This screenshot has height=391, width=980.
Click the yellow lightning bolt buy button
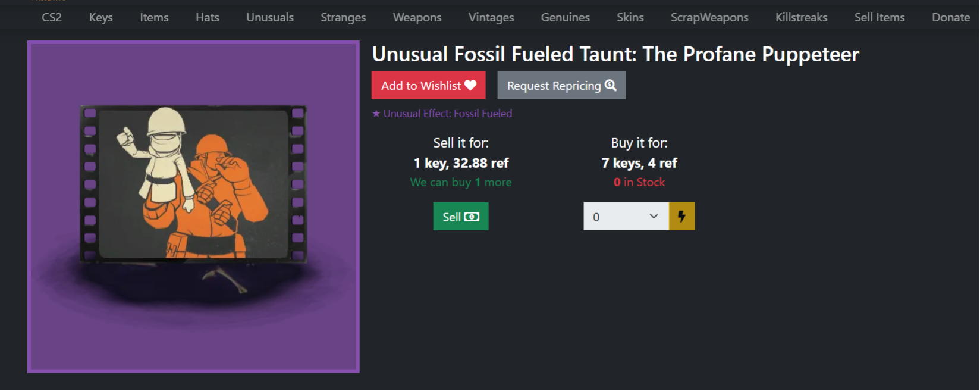[x=681, y=216]
